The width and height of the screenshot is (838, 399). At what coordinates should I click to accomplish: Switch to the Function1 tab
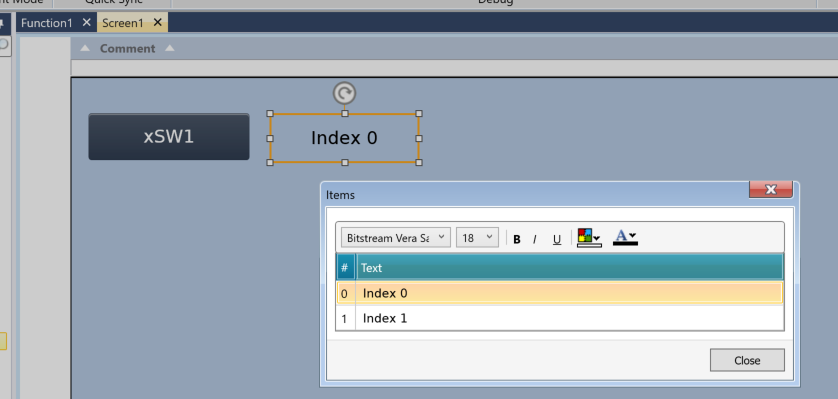pos(46,23)
